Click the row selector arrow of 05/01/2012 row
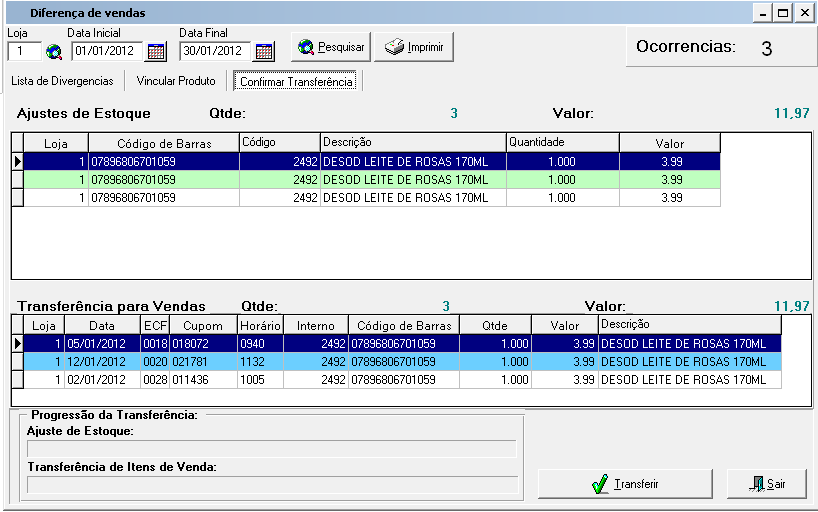The image size is (818, 512). tap(17, 344)
